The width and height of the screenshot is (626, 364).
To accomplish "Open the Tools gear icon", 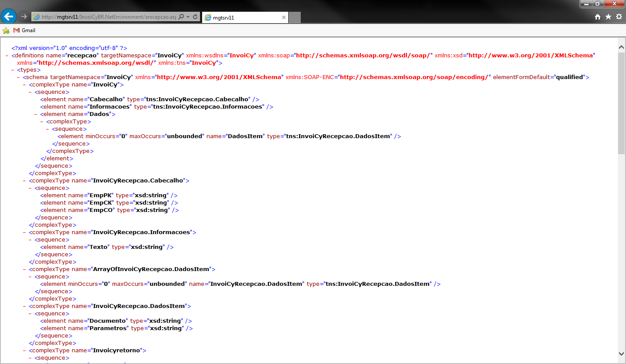I will pos(619,17).
